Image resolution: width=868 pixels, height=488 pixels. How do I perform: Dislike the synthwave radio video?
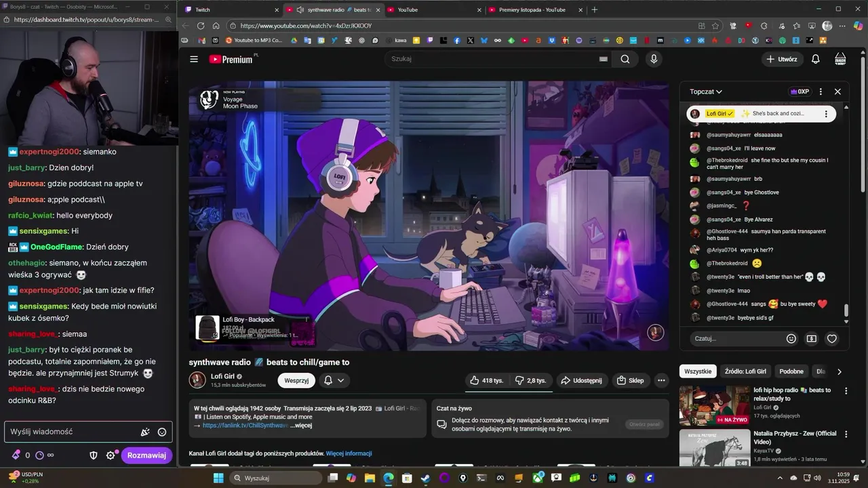tap(530, 380)
